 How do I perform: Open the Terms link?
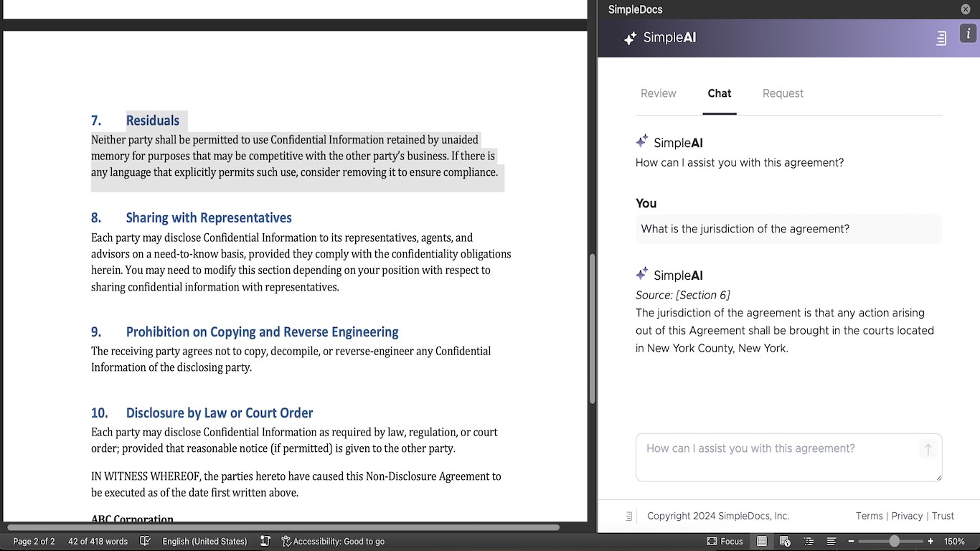tap(869, 516)
